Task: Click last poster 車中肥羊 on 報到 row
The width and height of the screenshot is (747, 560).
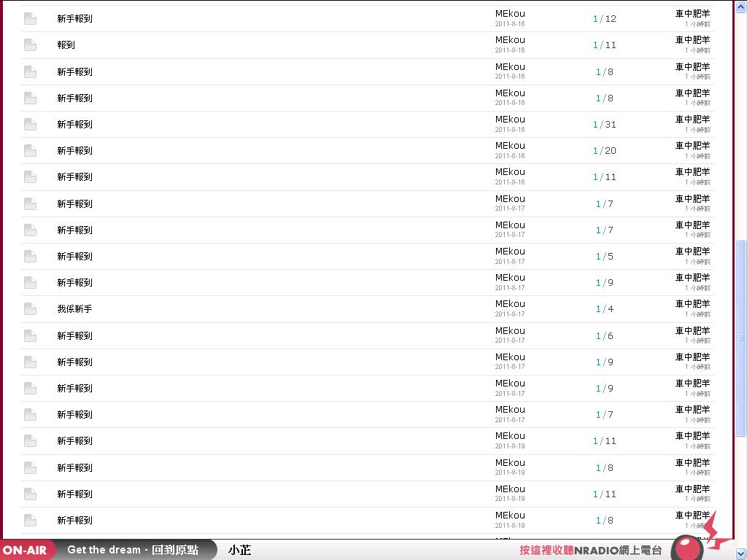Action: pos(693,40)
